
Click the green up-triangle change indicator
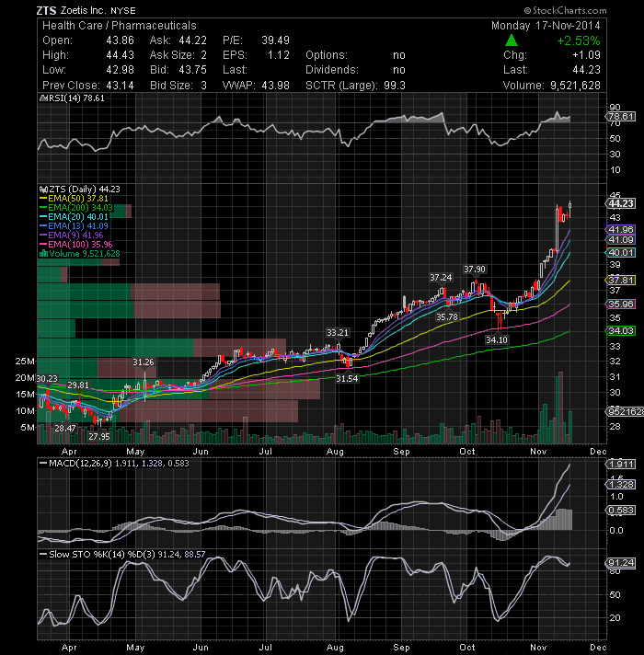pos(512,40)
